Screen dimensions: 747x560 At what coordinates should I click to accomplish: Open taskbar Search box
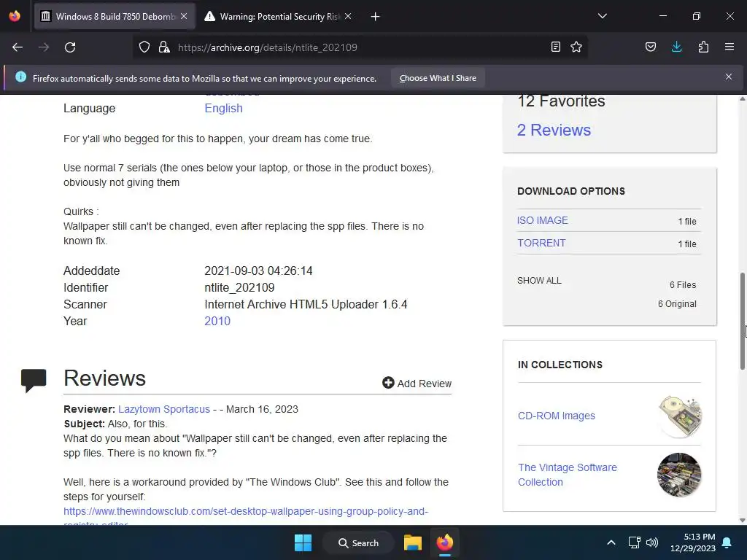pos(358,542)
